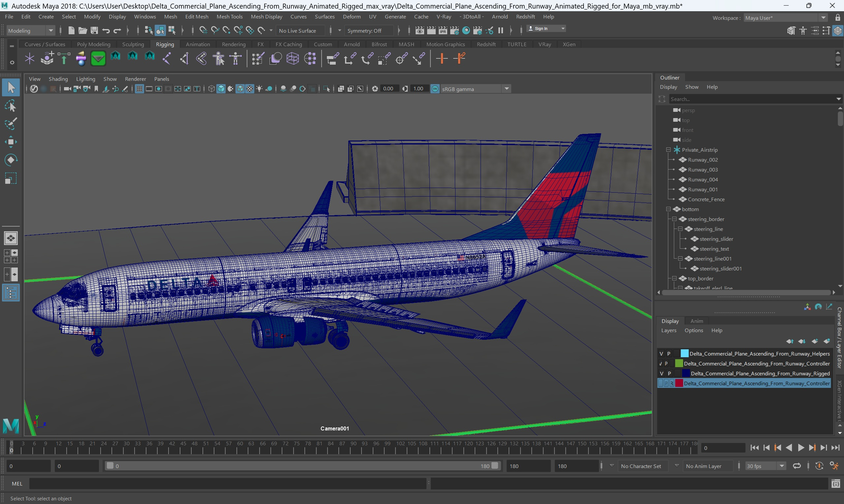
Task: Click the Create Locator shelf icon
Action: [x=30, y=59]
